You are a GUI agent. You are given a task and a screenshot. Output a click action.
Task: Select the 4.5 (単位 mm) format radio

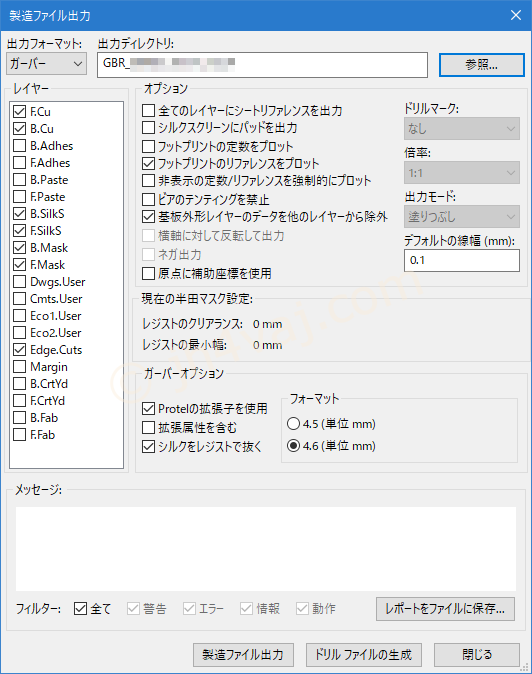293,424
